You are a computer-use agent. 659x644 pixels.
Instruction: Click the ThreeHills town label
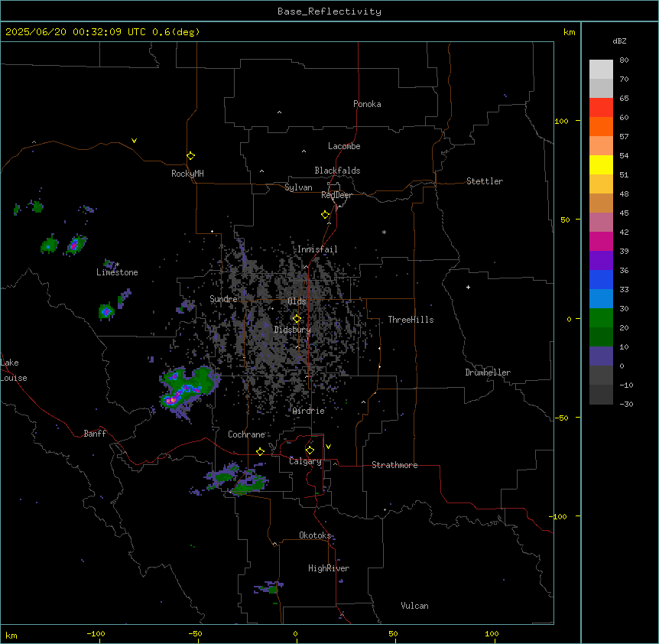[411, 320]
